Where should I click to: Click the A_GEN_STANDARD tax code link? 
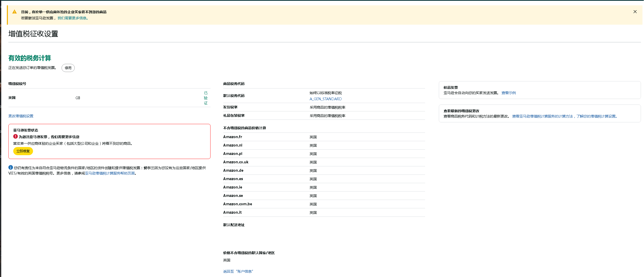pyautogui.click(x=326, y=99)
